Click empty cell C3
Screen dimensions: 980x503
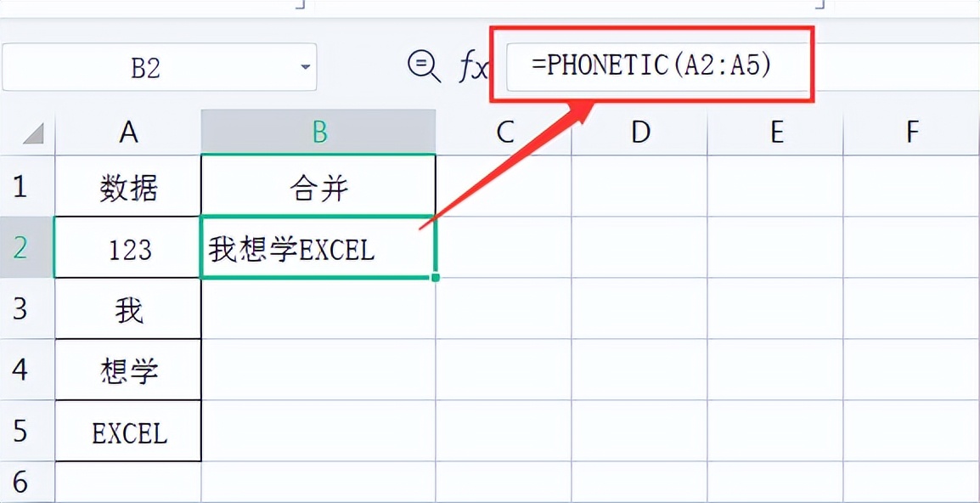coord(504,309)
